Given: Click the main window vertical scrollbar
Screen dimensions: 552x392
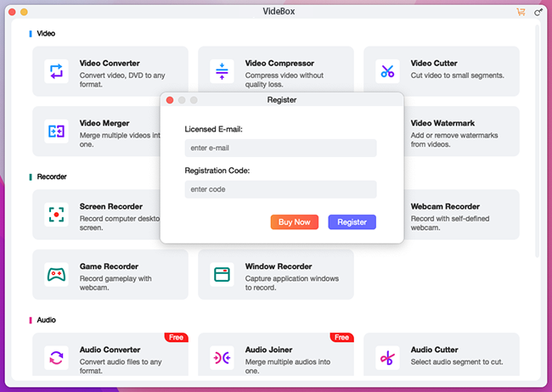Looking at the screenshot, I should [538, 141].
